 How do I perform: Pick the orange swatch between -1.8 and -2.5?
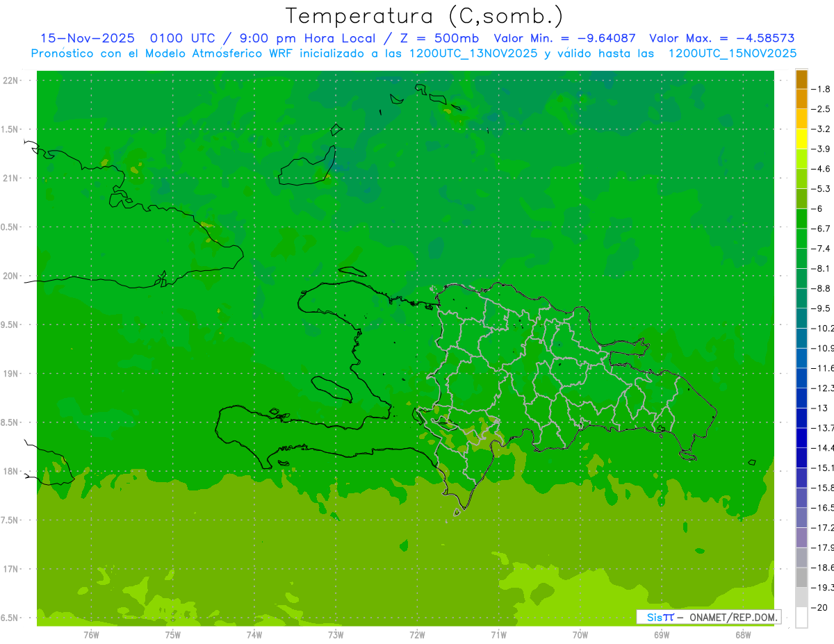[801, 99]
